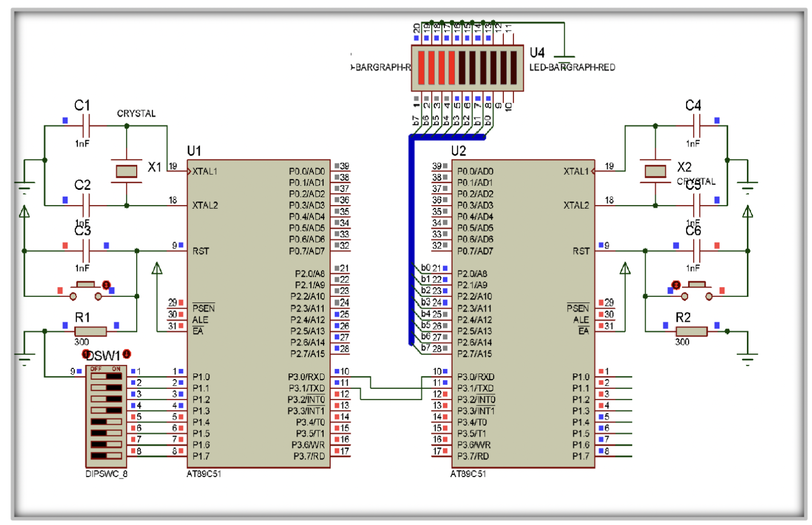Click XTAL1 pin label on U1
This screenshot has width=812, height=525.
tap(205, 171)
